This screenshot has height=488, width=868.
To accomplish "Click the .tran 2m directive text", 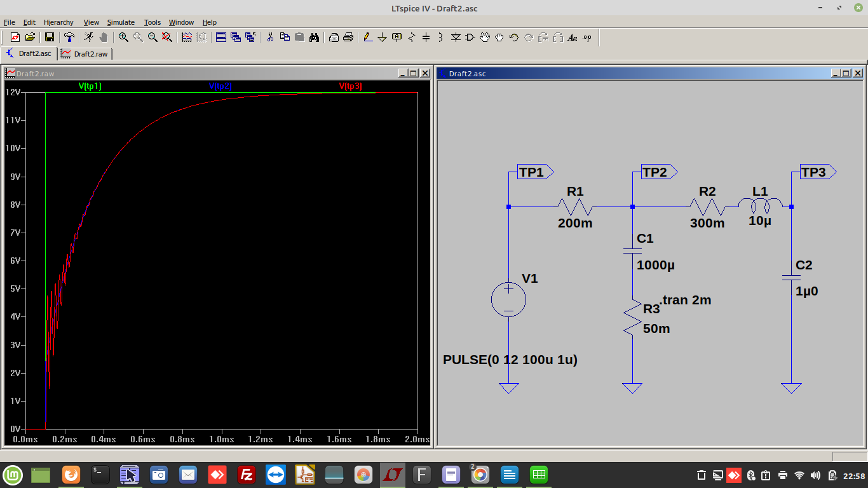I will 686,300.
